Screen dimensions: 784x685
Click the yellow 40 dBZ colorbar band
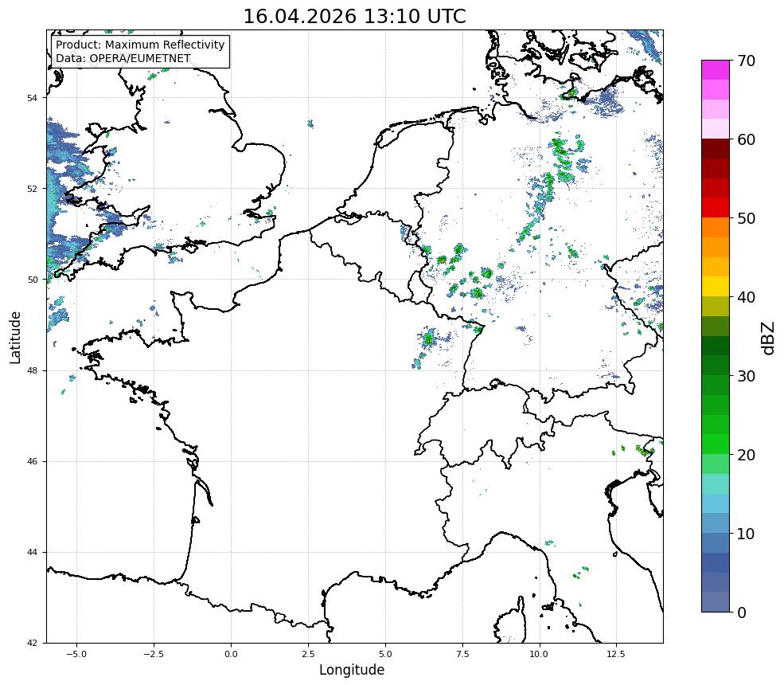pos(715,287)
